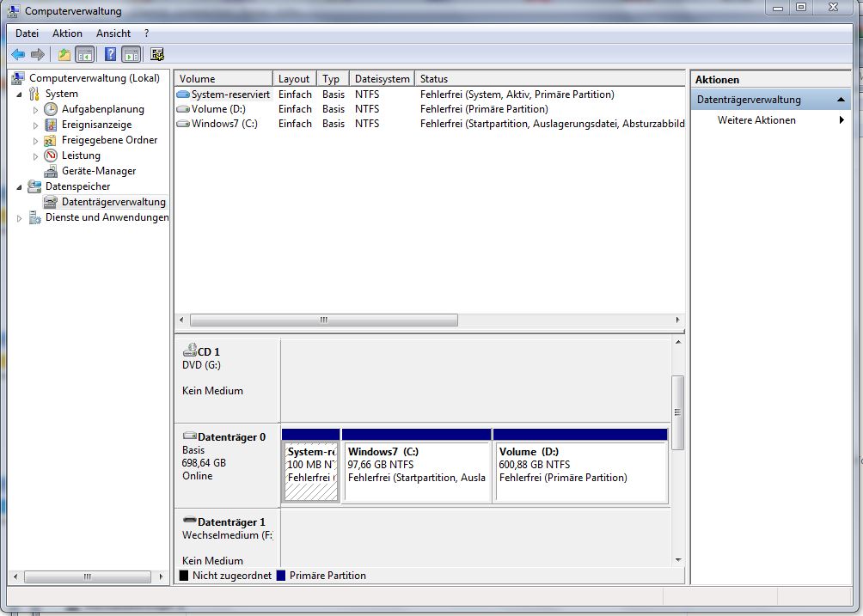
Task: Expand the Dienste und Anwendungen node
Action: [x=19, y=218]
